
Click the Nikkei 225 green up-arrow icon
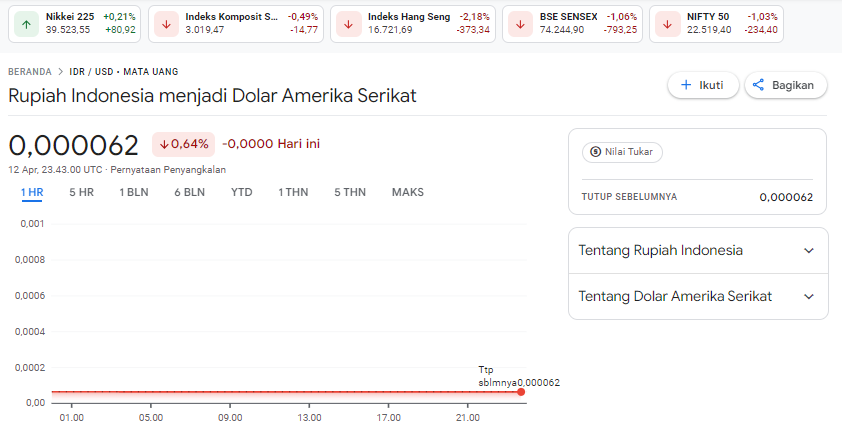(25, 23)
